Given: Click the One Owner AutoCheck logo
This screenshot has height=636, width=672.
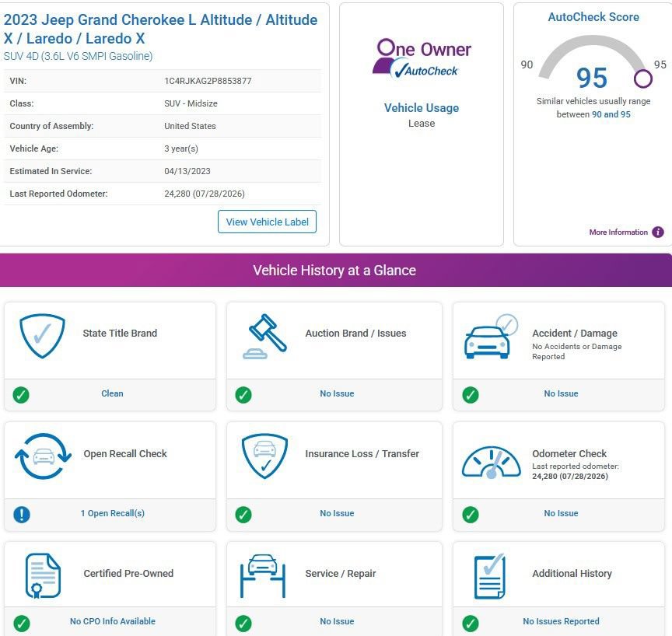Looking at the screenshot, I should [422, 58].
